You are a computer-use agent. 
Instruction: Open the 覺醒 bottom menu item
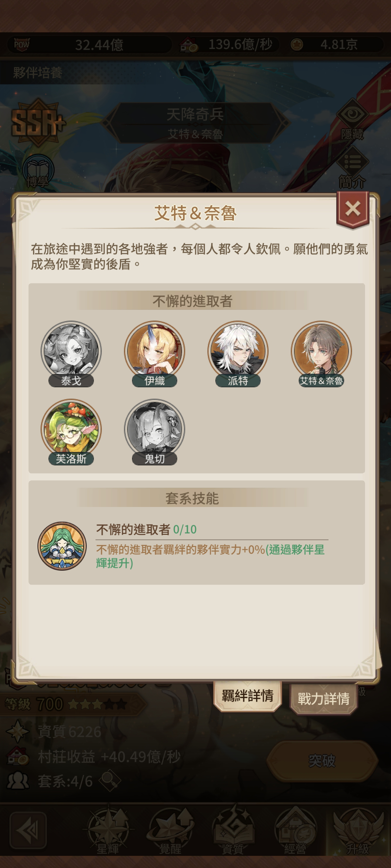pyautogui.click(x=171, y=832)
